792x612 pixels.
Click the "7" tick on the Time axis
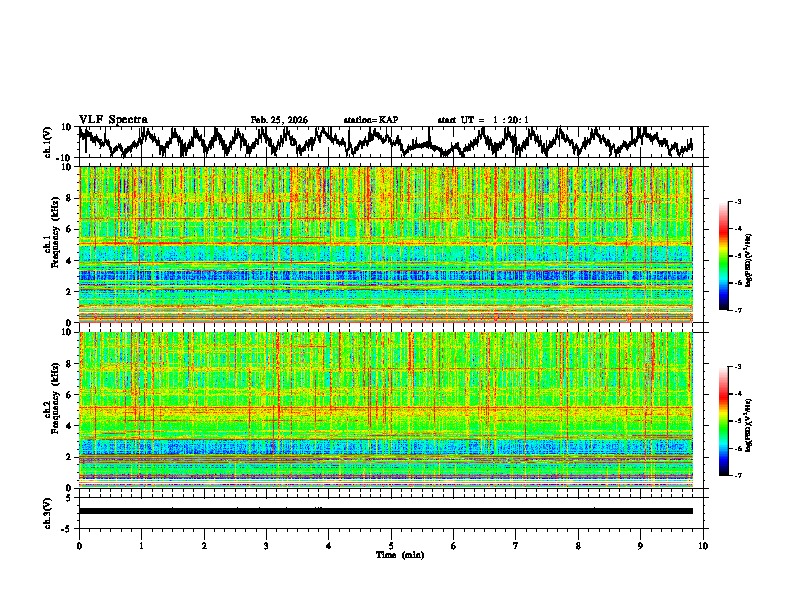(x=516, y=546)
